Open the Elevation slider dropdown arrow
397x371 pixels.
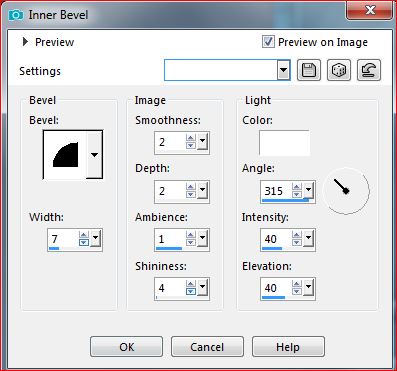[x=309, y=287]
